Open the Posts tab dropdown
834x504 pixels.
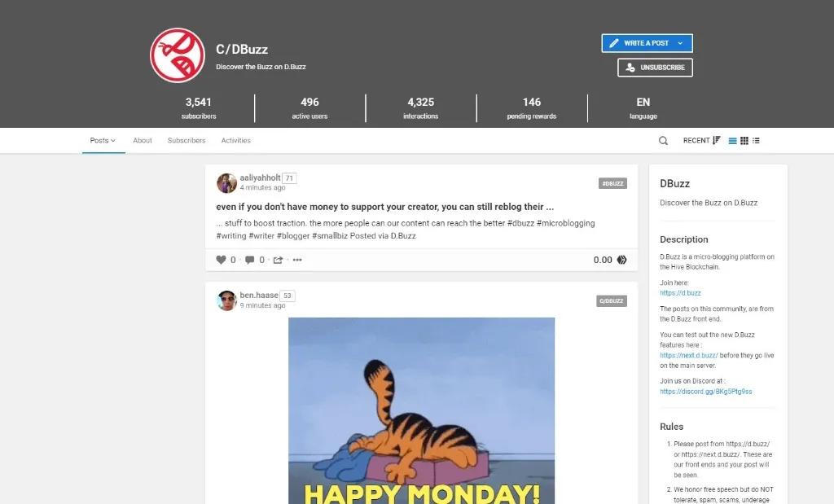[x=103, y=140]
